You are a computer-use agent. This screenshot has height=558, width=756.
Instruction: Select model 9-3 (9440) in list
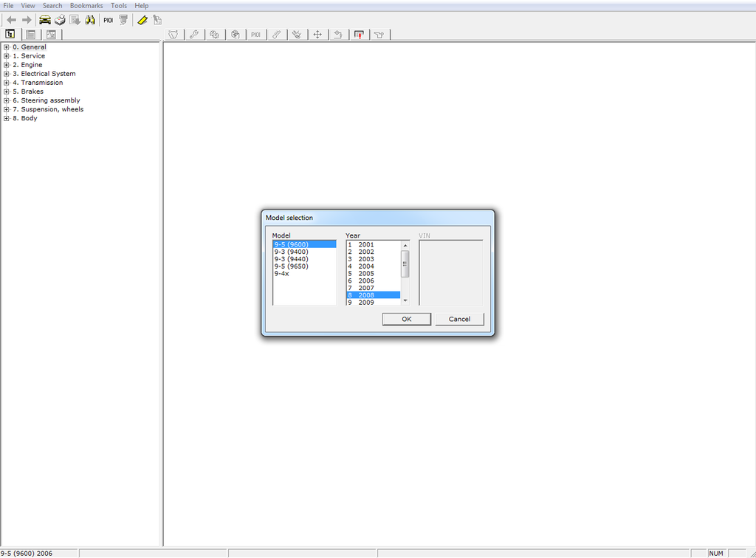(x=291, y=259)
